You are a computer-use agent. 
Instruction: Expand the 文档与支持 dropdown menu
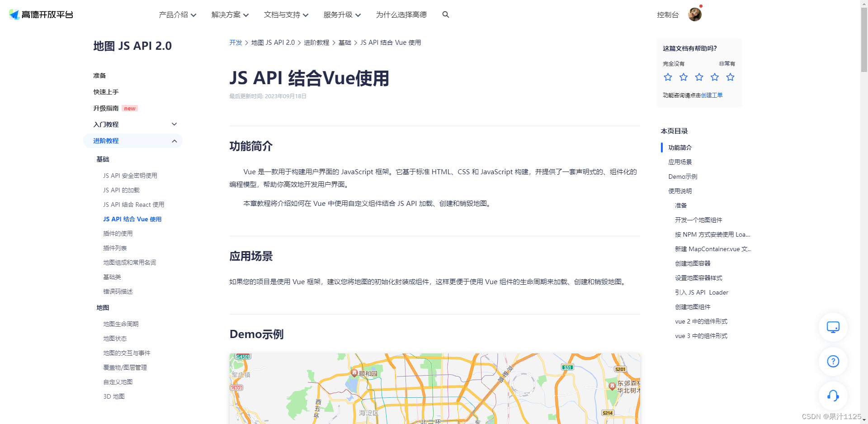[x=286, y=15]
